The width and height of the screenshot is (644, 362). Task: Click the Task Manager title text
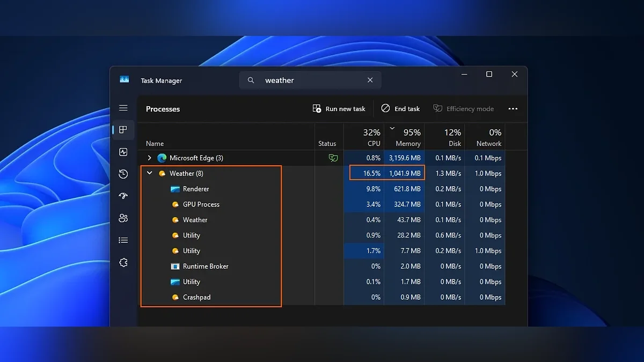161,80
